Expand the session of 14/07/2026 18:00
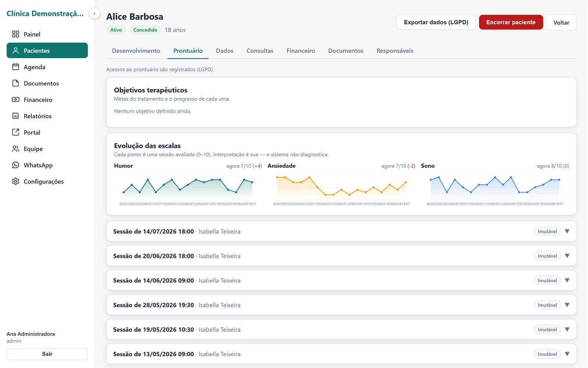 [x=567, y=231]
